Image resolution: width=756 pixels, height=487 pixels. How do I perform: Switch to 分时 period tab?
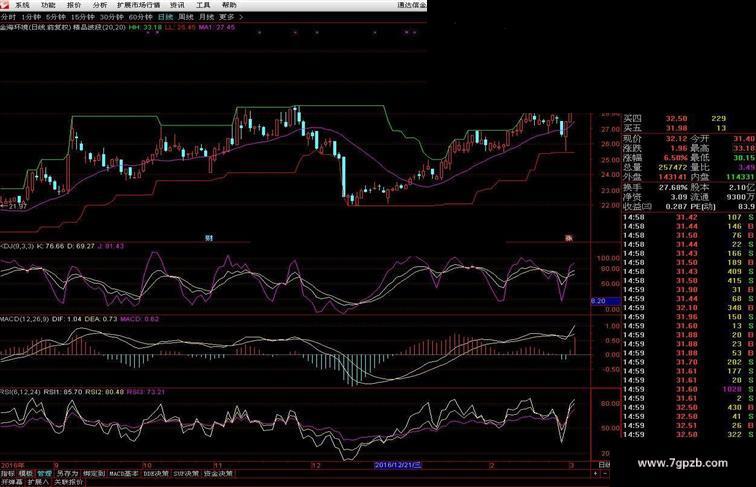click(x=8, y=17)
